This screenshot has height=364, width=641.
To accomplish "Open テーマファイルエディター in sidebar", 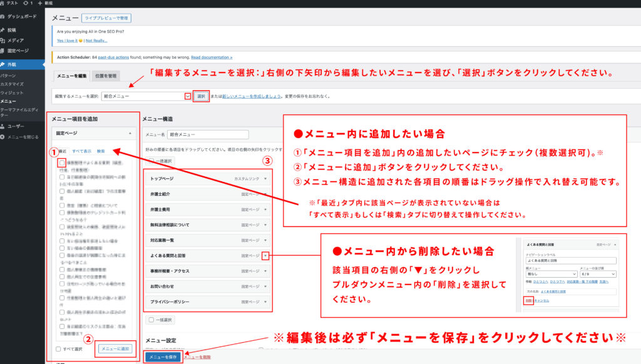I will (x=19, y=113).
